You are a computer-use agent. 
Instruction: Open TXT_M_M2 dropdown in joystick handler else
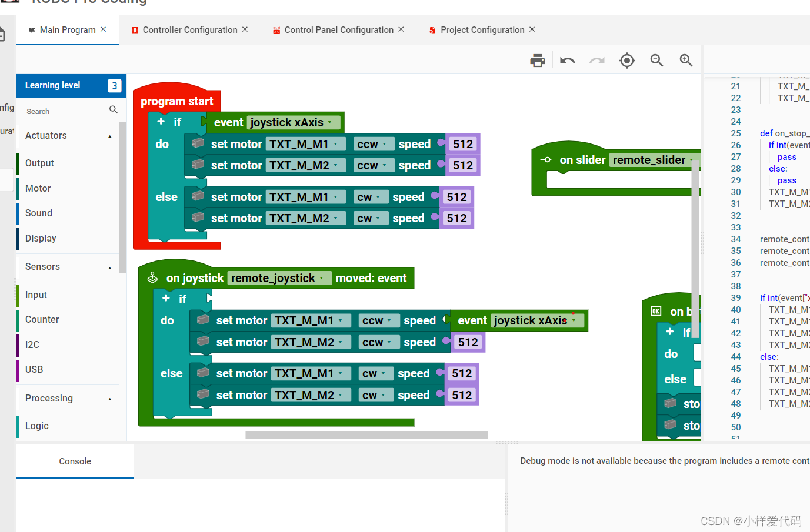coord(311,395)
